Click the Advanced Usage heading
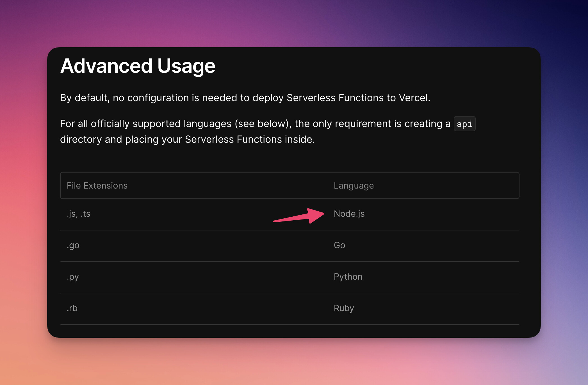 click(138, 66)
